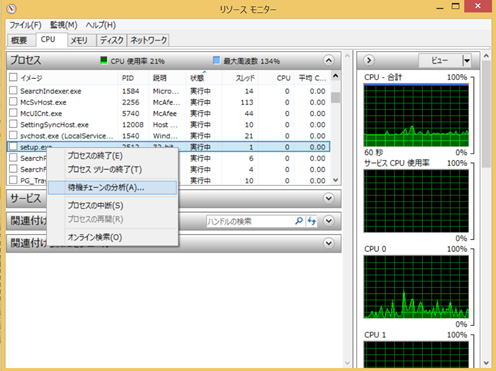Check the McSvHost.exe checkbox

13,102
